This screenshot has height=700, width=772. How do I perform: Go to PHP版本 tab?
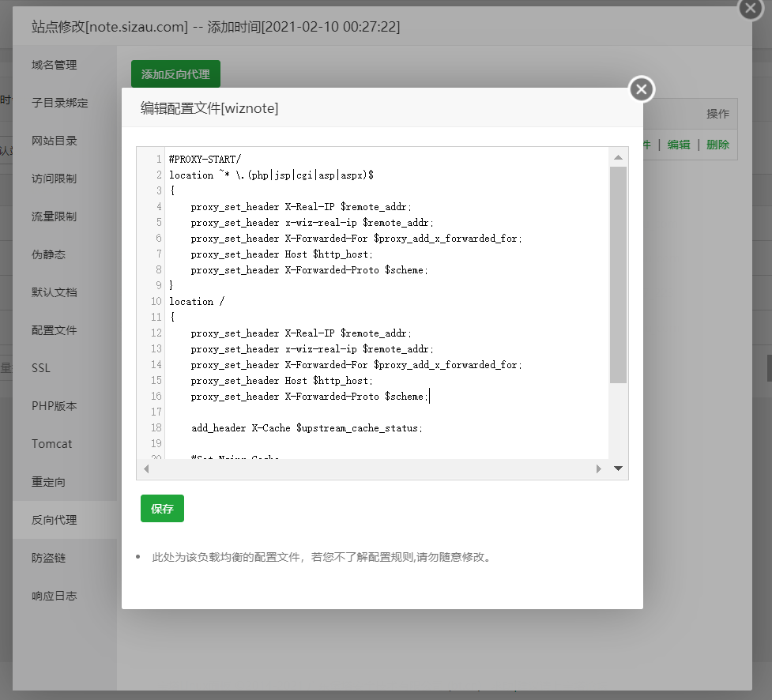[55, 406]
